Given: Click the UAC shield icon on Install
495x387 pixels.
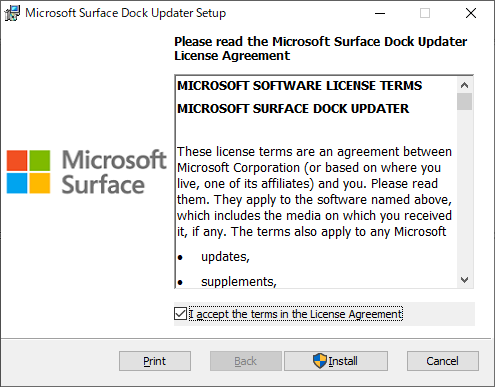Looking at the screenshot, I should pos(320,361).
